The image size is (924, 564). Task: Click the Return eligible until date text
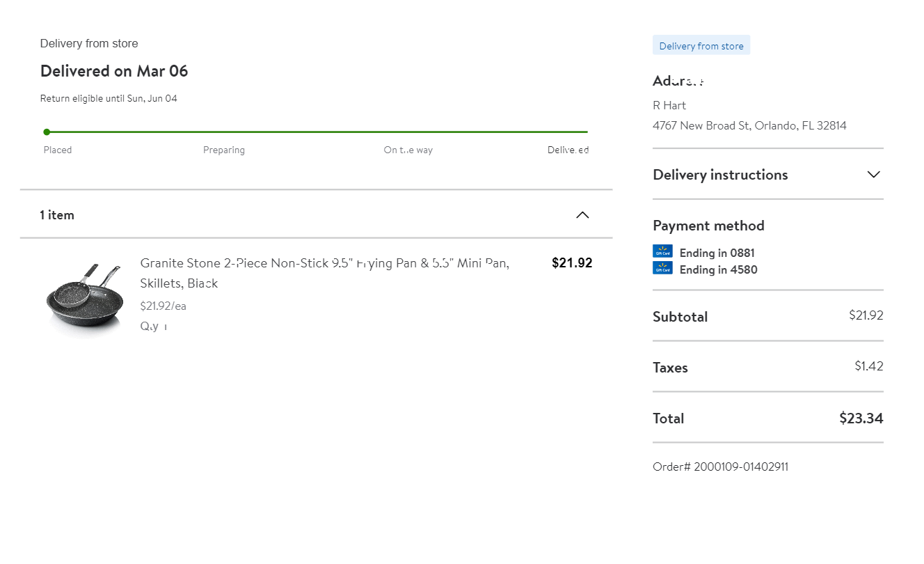click(x=109, y=99)
